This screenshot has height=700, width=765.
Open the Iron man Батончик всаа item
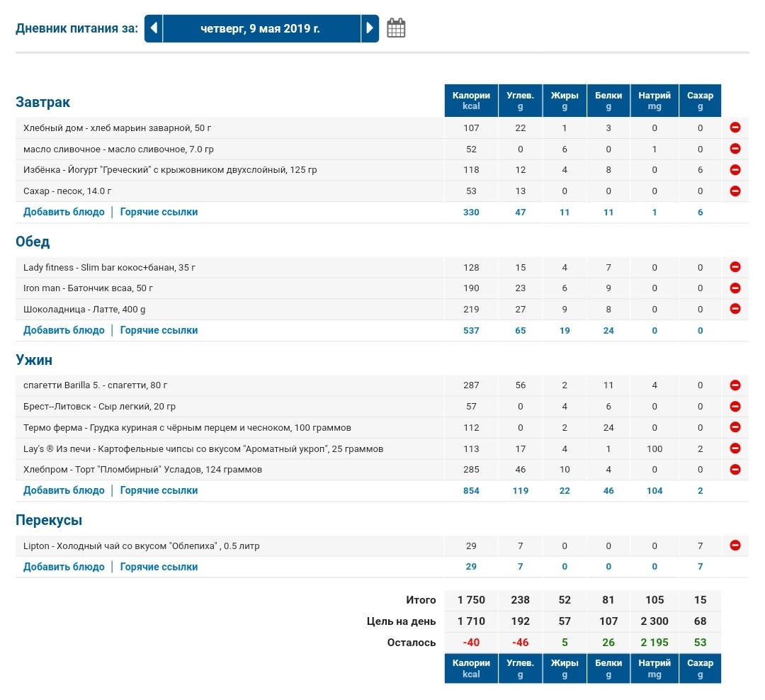88,288
